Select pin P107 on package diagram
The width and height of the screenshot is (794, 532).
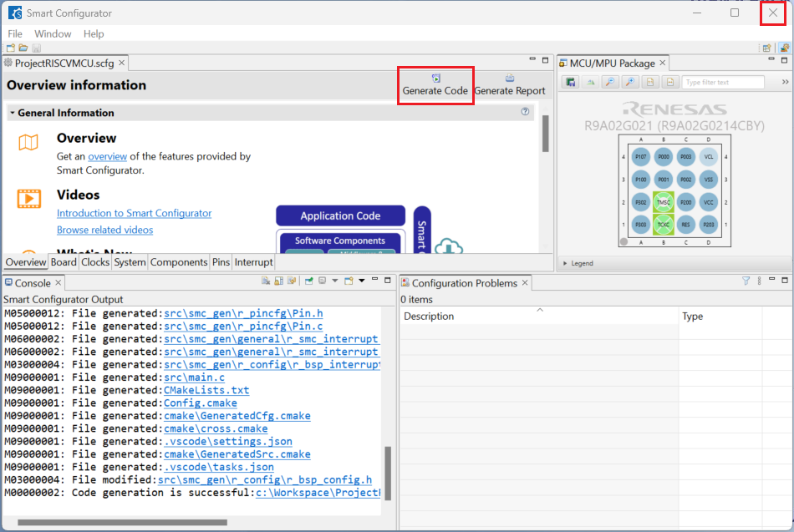[x=640, y=157]
